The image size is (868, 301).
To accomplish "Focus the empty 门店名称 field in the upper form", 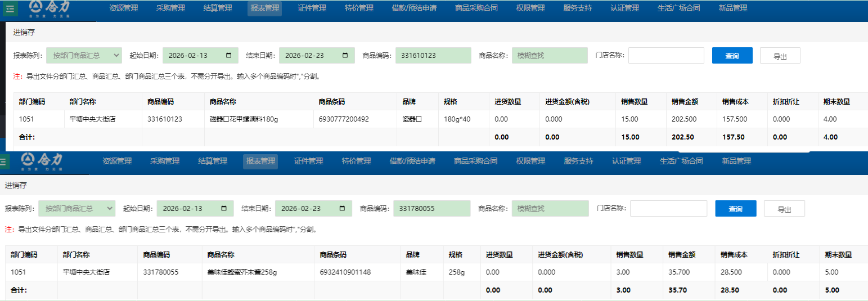I will [666, 56].
